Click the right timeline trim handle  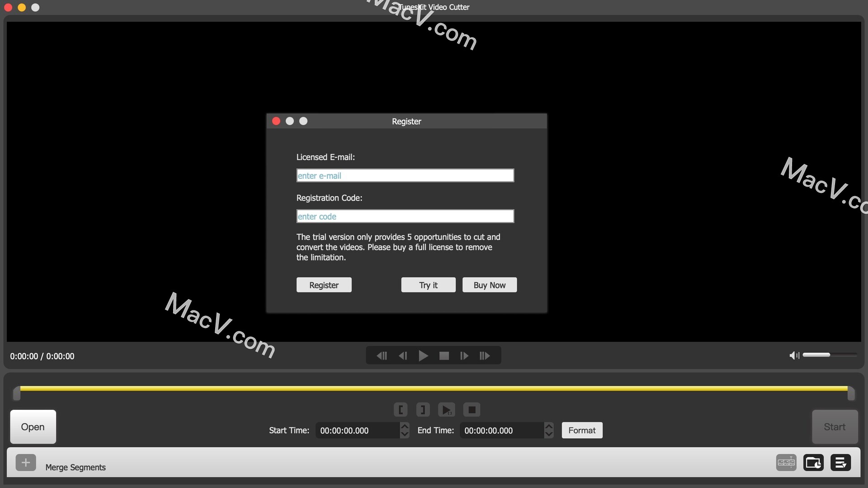point(851,393)
